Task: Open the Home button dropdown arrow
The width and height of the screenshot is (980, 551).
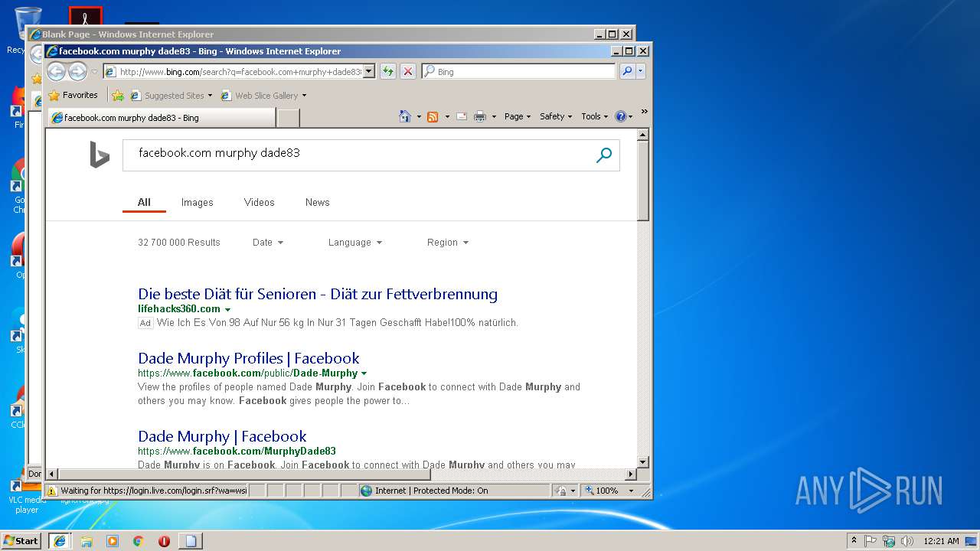Action: coord(419,117)
